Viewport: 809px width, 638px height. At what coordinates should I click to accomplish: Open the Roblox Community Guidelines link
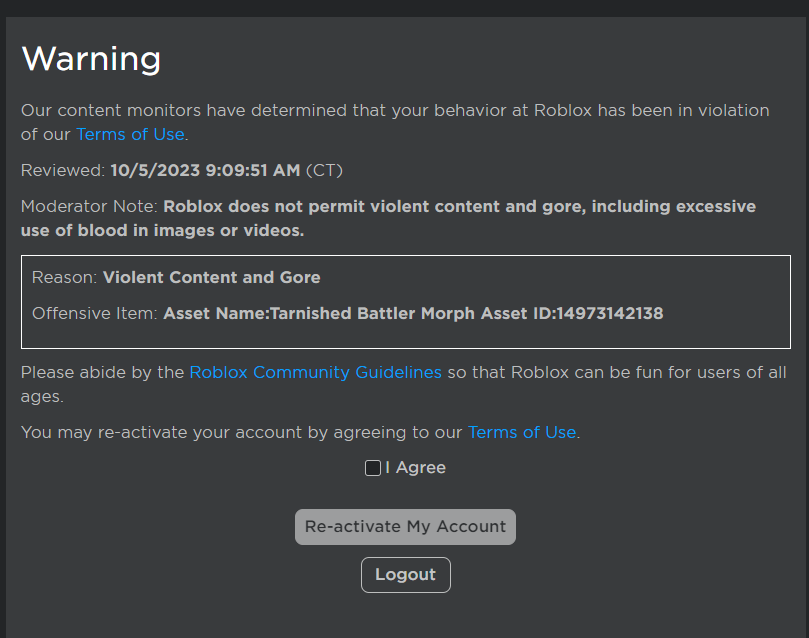point(315,372)
